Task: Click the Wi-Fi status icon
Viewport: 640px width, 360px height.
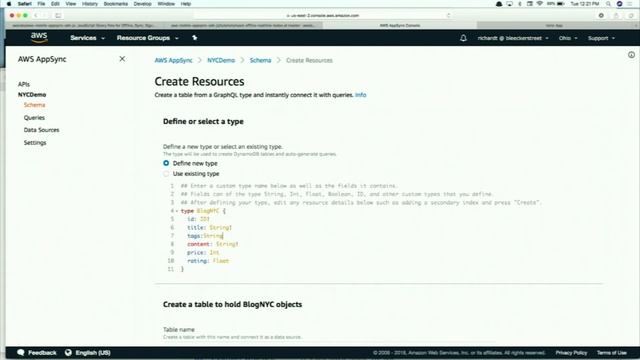Action: 540,4
